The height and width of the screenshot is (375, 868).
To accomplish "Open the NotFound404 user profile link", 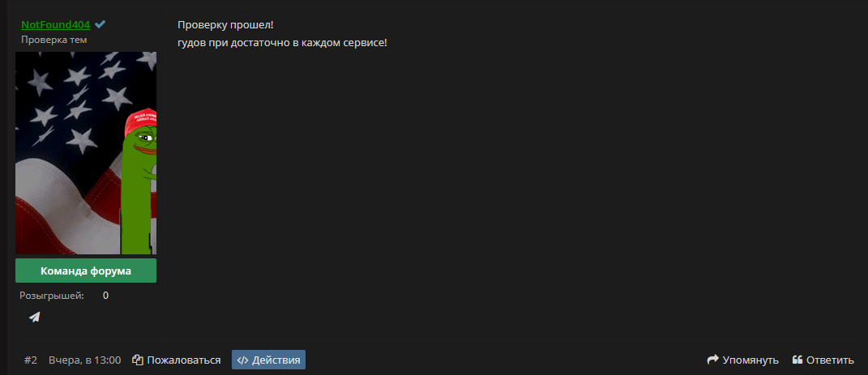I will pyautogui.click(x=55, y=25).
